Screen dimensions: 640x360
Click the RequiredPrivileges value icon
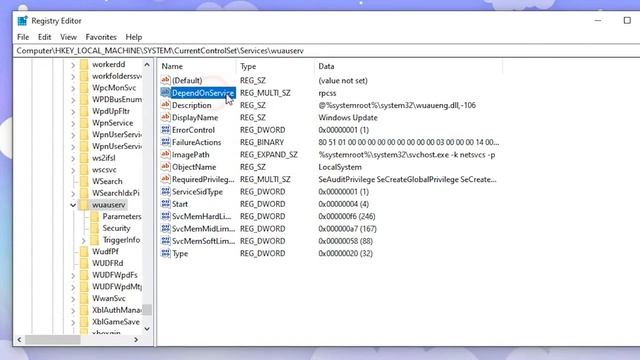click(165, 179)
